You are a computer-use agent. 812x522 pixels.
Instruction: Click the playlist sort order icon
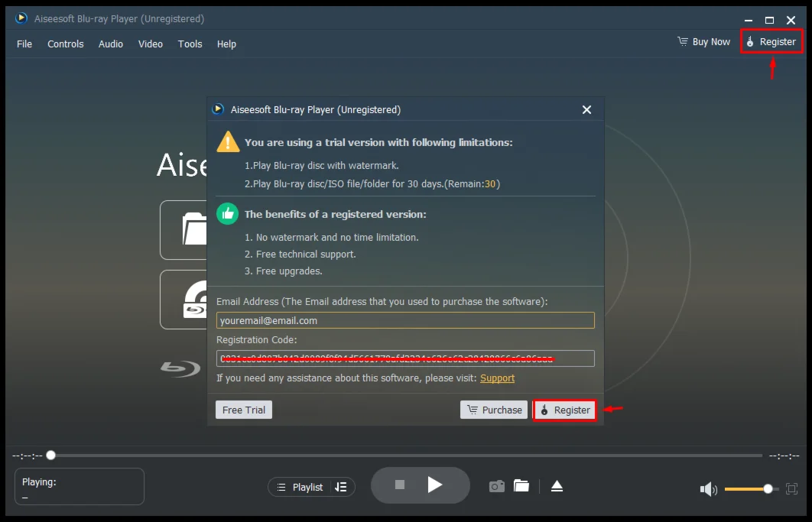[x=341, y=487]
